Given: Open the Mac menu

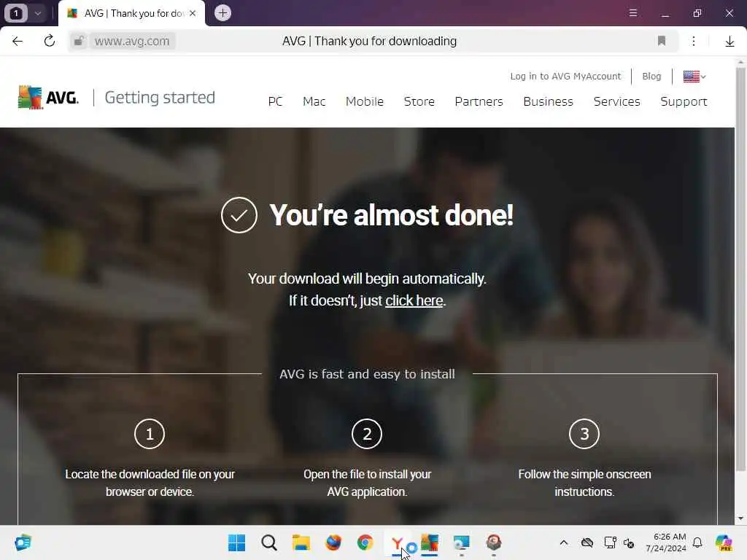Looking at the screenshot, I should coord(314,101).
